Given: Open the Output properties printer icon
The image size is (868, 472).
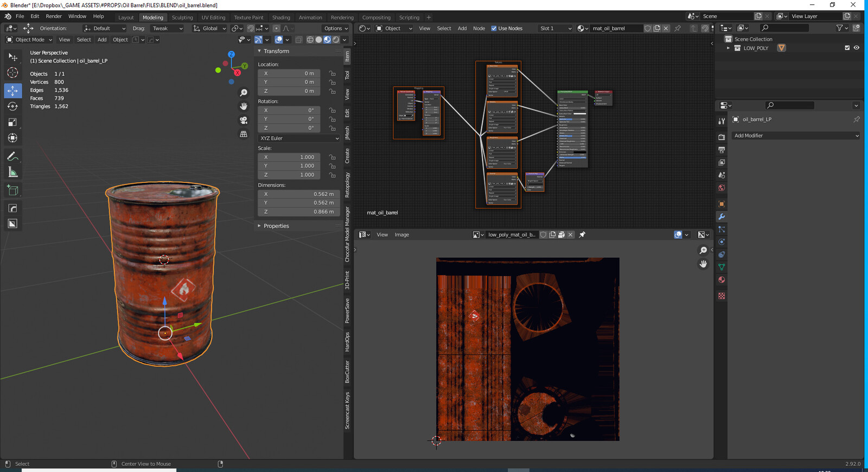Looking at the screenshot, I should [x=722, y=150].
